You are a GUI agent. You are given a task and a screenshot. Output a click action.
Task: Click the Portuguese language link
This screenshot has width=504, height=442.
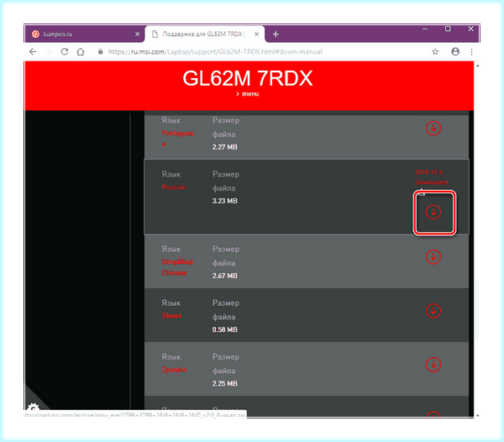(177, 139)
